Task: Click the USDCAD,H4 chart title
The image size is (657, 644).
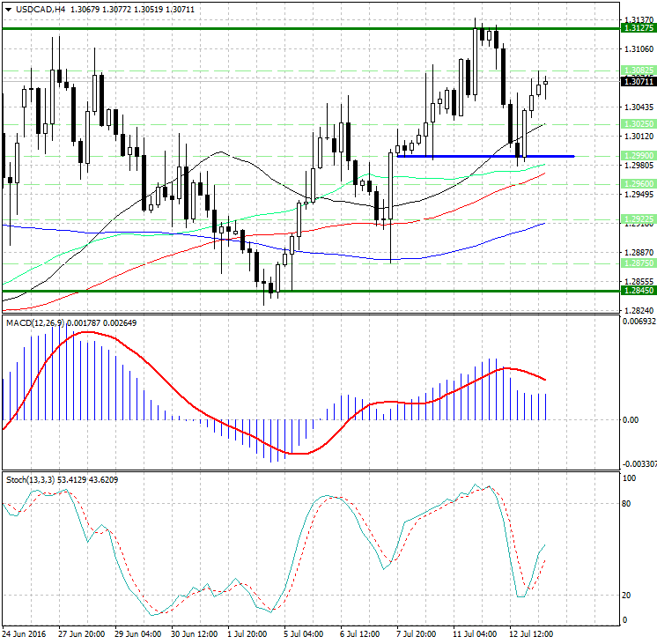Action: tap(35, 9)
